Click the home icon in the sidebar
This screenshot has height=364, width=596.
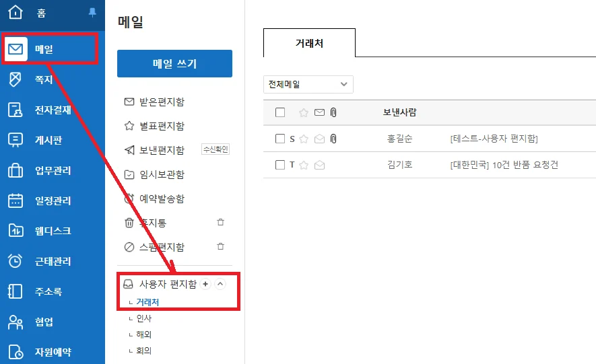15,11
